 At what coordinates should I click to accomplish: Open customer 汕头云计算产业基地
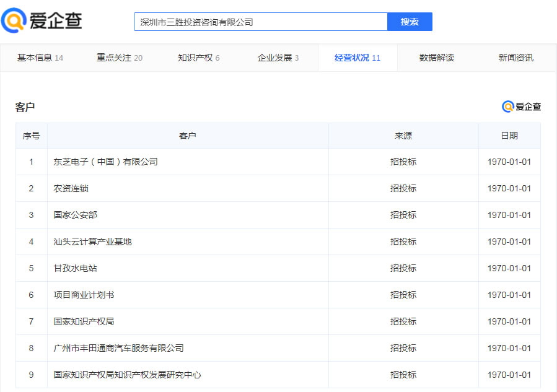click(x=92, y=242)
